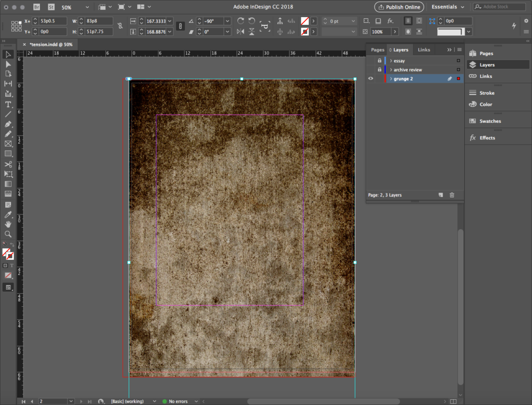Open the zoom level 50% dropdown
This screenshot has width=532, height=405.
pos(87,8)
